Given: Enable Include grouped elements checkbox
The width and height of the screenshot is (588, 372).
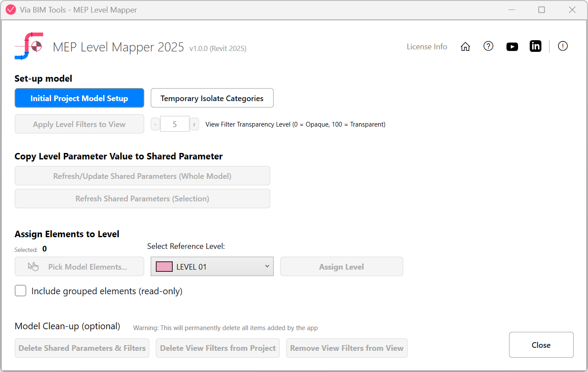Looking at the screenshot, I should tap(21, 291).
